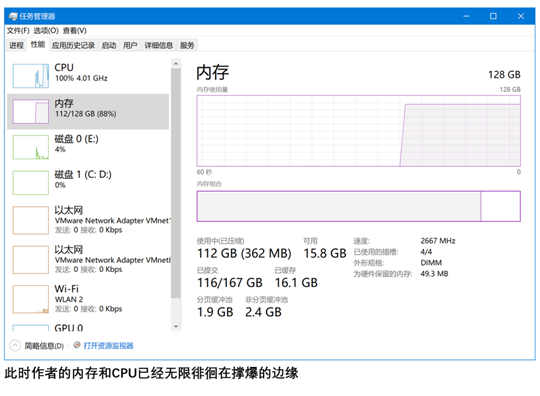This screenshot has height=396, width=540.
Task: Click the resource monitor icon at bottom
Action: [x=77, y=345]
